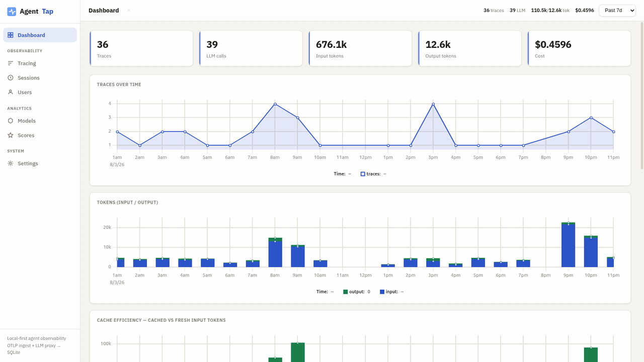The height and width of the screenshot is (362, 644).
Task: Click the '20k' axis label in Tokens chart
Action: 107,227
